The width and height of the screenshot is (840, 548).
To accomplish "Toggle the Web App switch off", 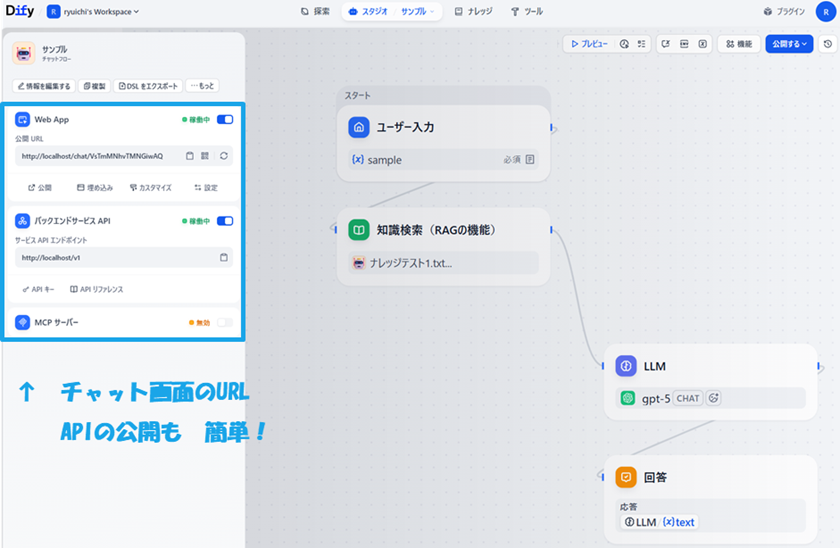I will [x=225, y=119].
